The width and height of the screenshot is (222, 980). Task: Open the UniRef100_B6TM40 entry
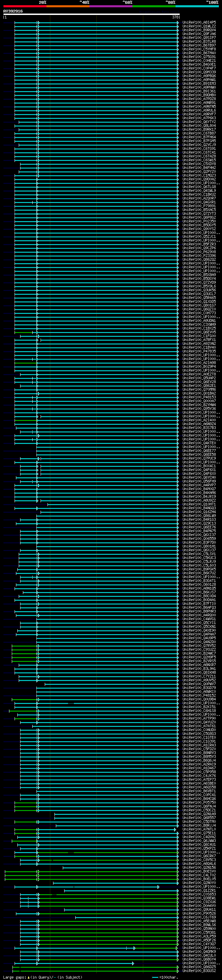(x=199, y=53)
